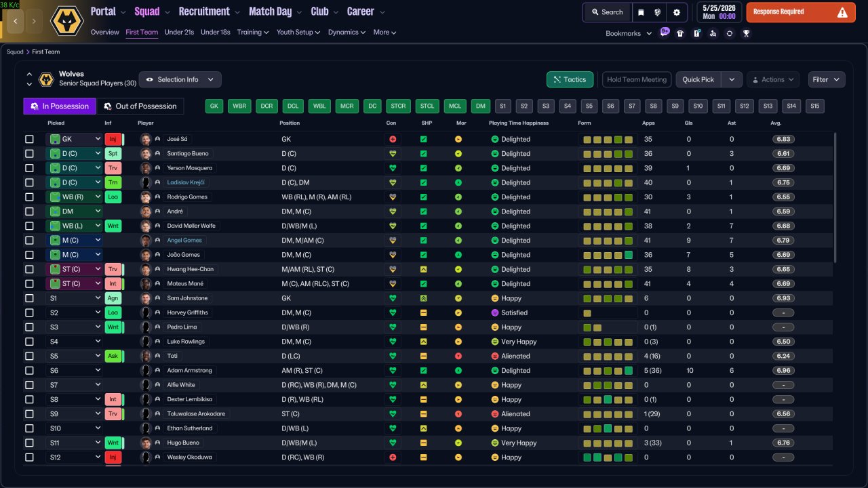The image size is (868, 488).
Task: Check the box for André's row
Action: (29, 211)
